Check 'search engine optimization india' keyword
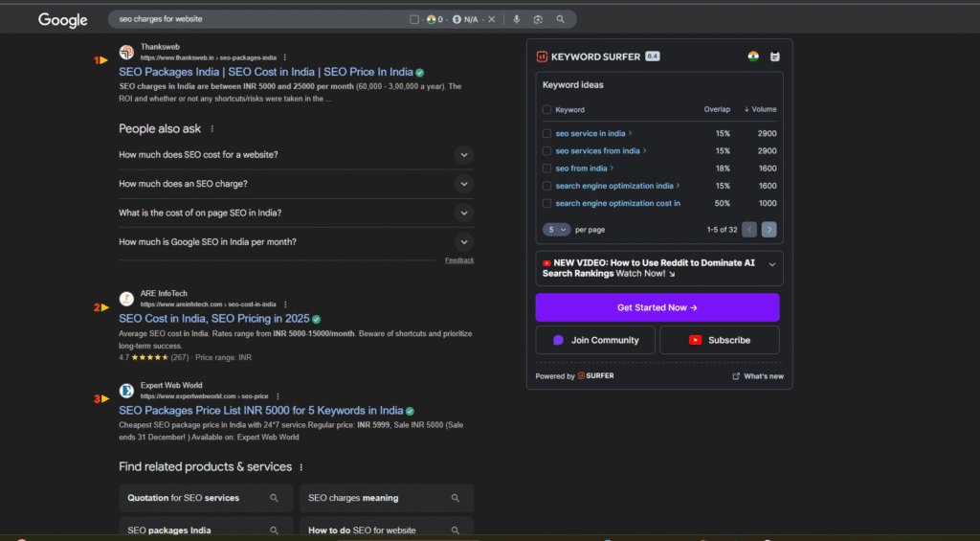 pos(546,186)
